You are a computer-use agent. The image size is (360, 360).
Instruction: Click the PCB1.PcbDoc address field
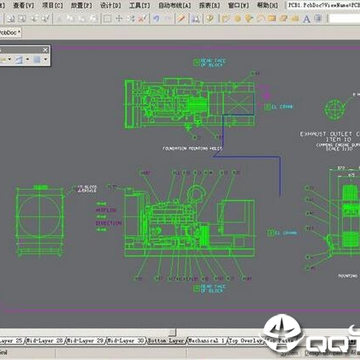(x=323, y=5)
